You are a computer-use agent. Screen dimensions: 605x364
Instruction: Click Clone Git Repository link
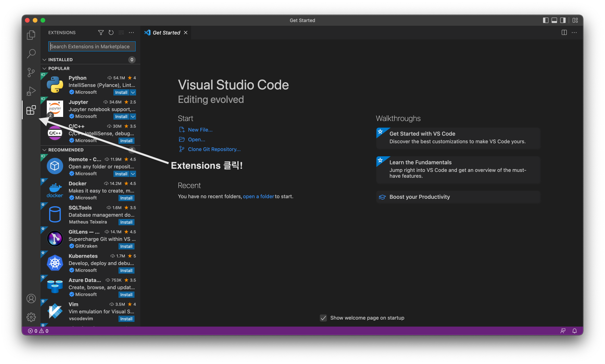coord(214,149)
